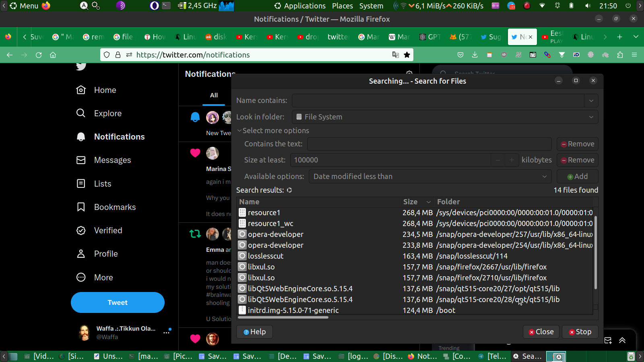The height and width of the screenshot is (362, 644).
Task: Switch to the Wikipedia Firefox tab labelled Mar
Action: 399,37
